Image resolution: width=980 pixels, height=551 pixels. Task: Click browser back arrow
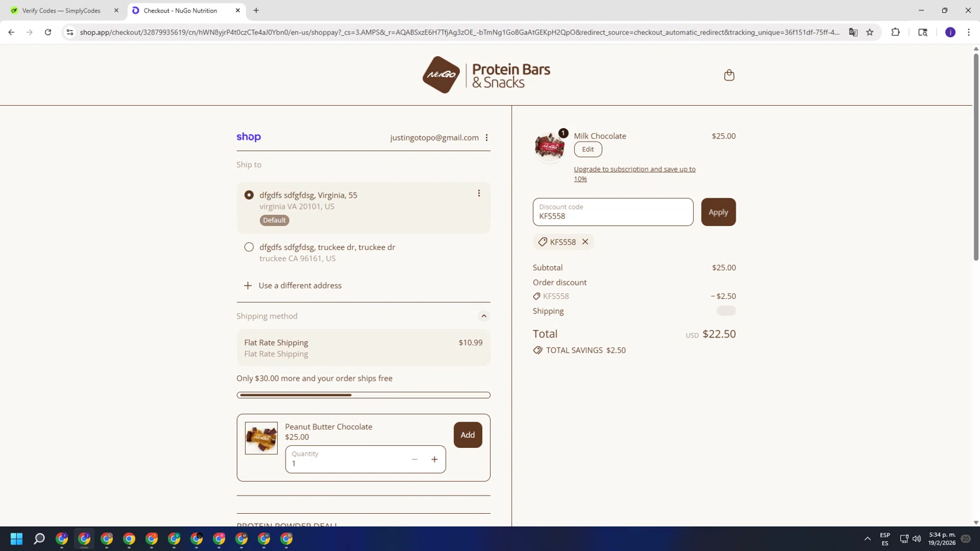[11, 32]
